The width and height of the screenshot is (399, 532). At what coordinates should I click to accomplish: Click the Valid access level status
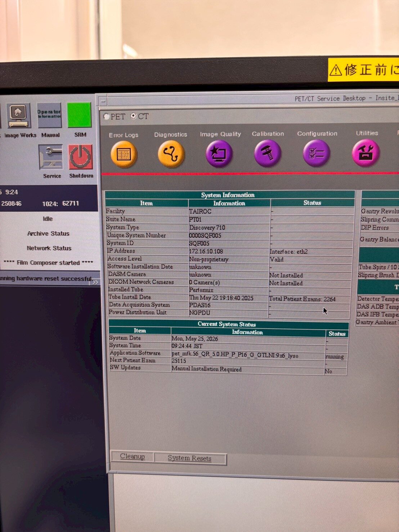[x=276, y=259]
